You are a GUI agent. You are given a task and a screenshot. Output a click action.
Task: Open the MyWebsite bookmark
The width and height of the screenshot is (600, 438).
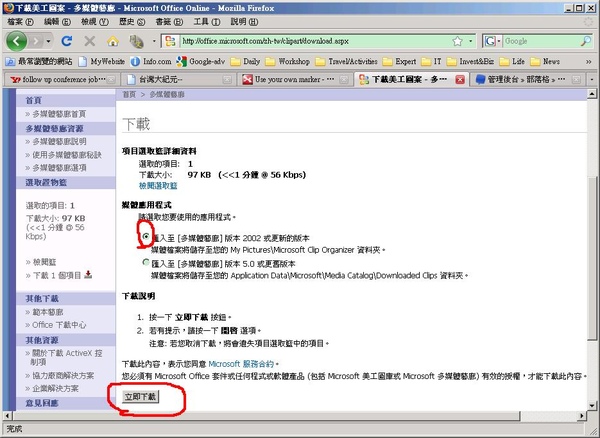[102, 61]
